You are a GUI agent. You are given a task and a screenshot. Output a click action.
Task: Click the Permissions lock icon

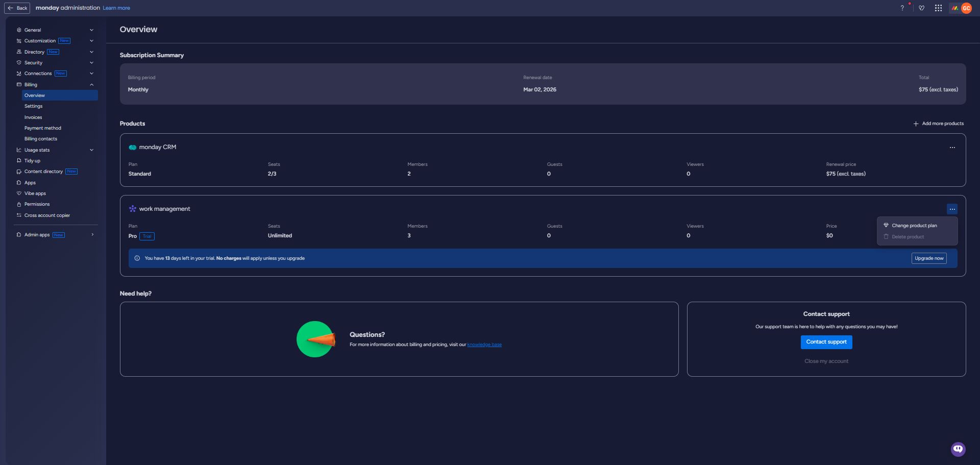tap(19, 204)
